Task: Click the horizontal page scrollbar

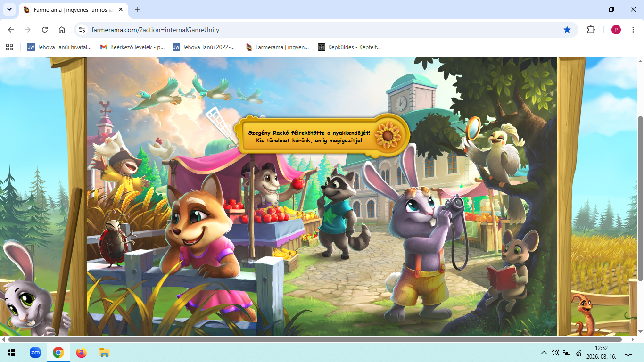Action: [315, 339]
